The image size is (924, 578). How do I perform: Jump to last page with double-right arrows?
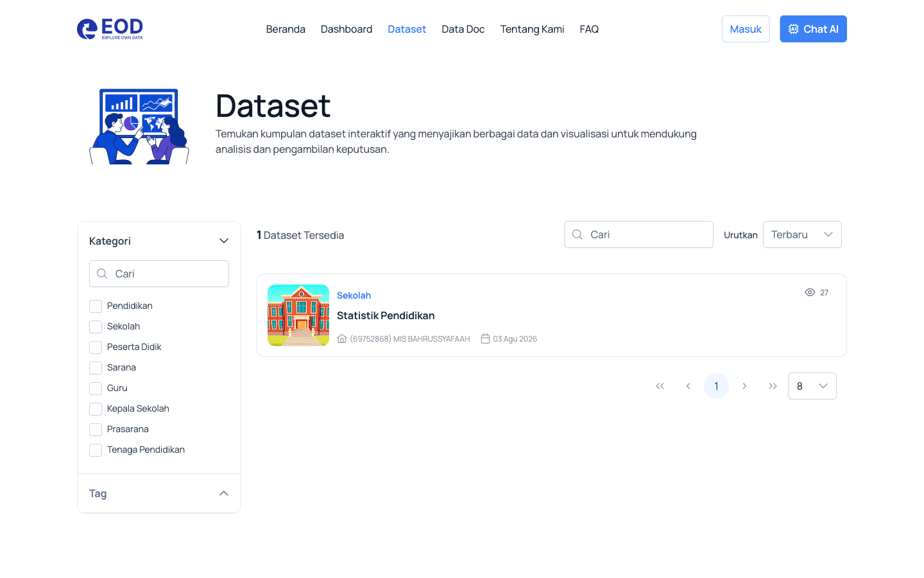coord(773,386)
